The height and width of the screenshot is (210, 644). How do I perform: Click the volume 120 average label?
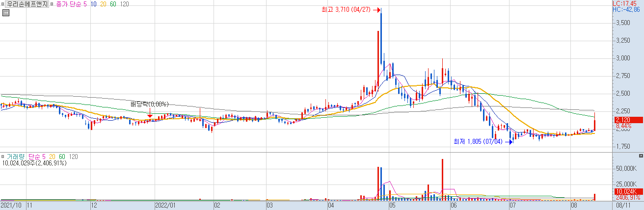click(x=74, y=156)
